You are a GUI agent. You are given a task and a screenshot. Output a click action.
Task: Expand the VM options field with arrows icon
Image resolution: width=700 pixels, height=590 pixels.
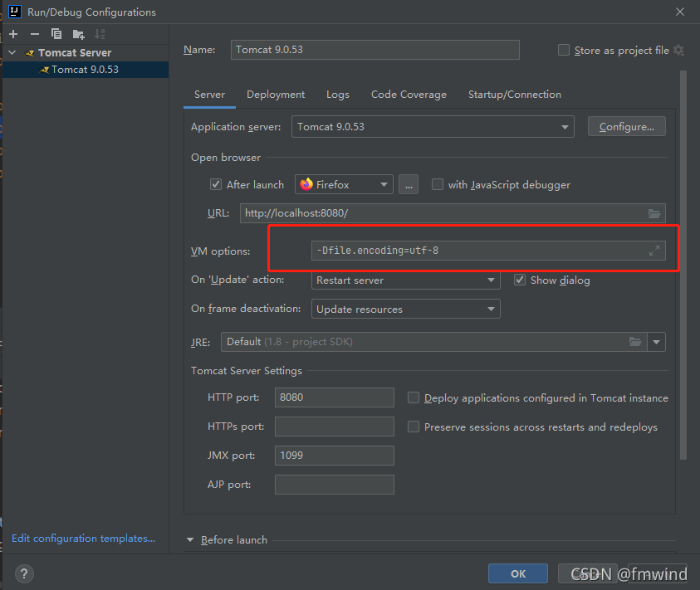tap(653, 251)
